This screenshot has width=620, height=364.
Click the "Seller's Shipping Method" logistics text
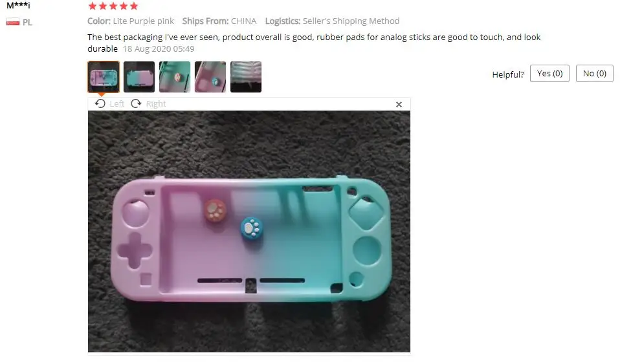tap(351, 21)
